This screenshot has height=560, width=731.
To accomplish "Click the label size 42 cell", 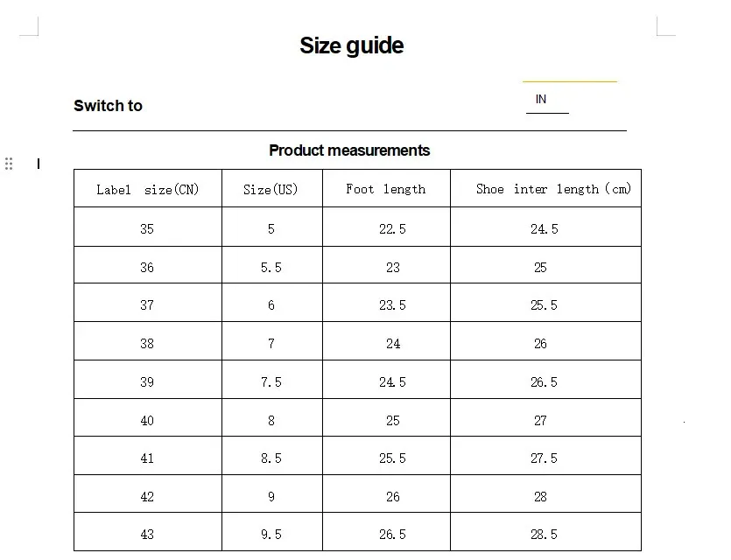I will 147,497.
